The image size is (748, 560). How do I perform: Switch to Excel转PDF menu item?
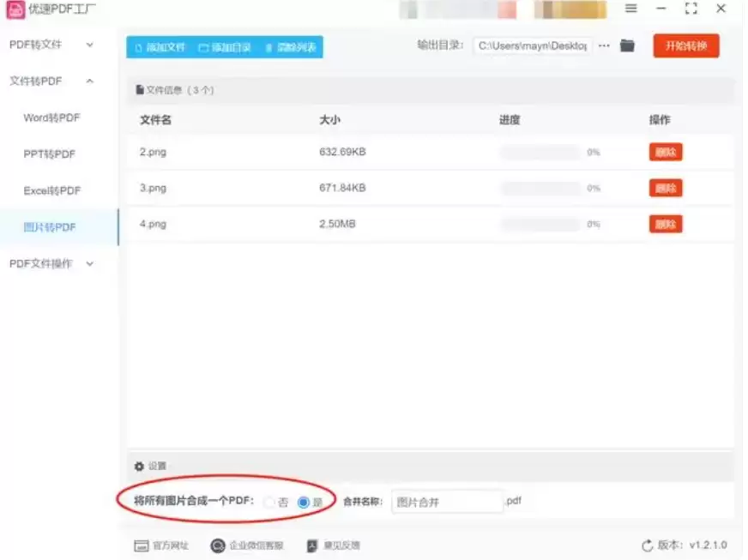click(52, 191)
